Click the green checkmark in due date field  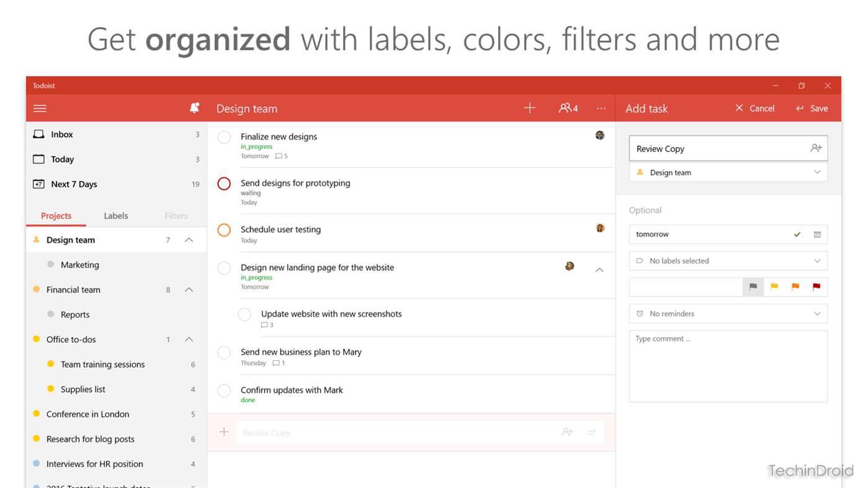[797, 234]
